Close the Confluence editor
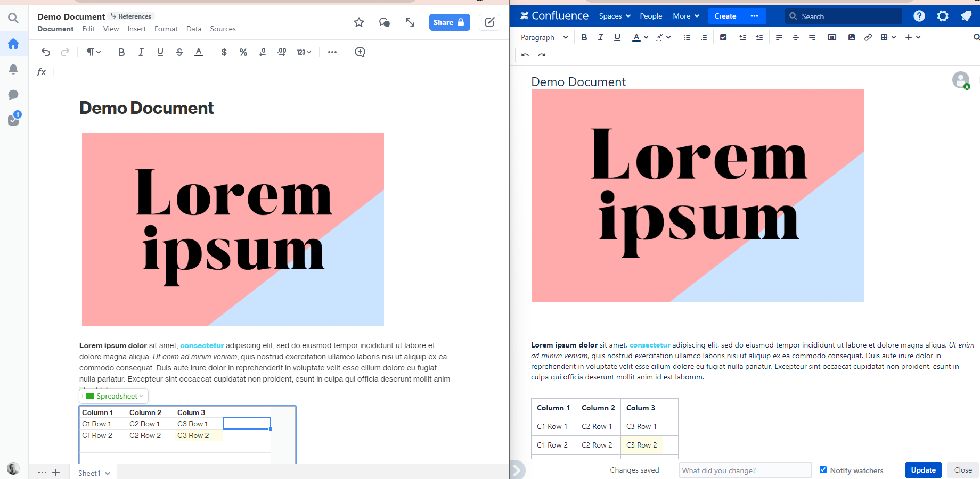Image resolution: width=980 pixels, height=479 pixels. point(962,470)
